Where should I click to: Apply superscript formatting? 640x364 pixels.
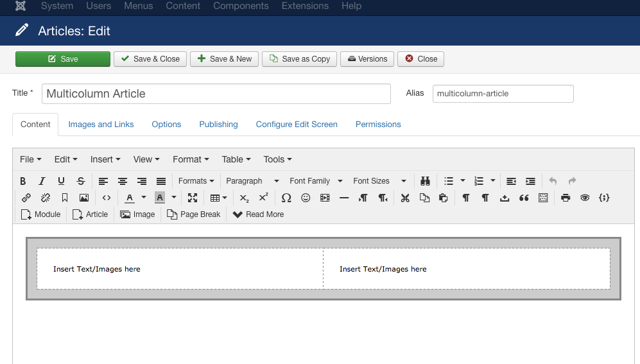[x=263, y=198]
